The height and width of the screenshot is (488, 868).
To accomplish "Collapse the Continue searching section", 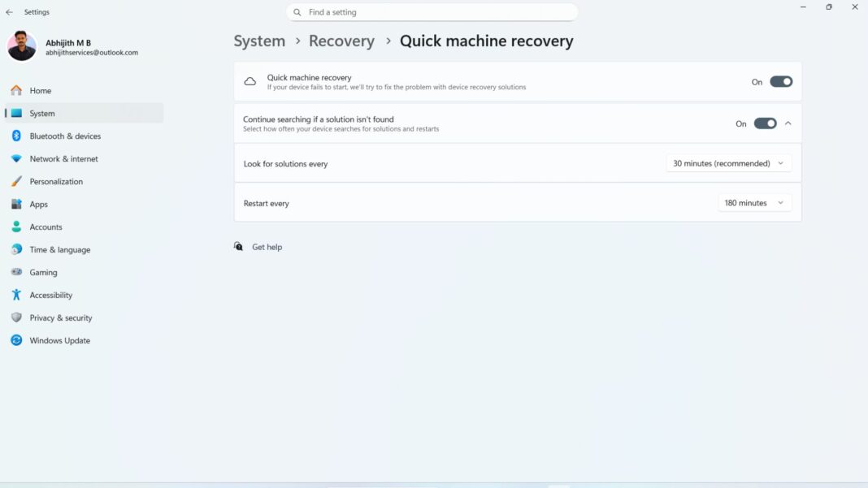I will (x=788, y=123).
